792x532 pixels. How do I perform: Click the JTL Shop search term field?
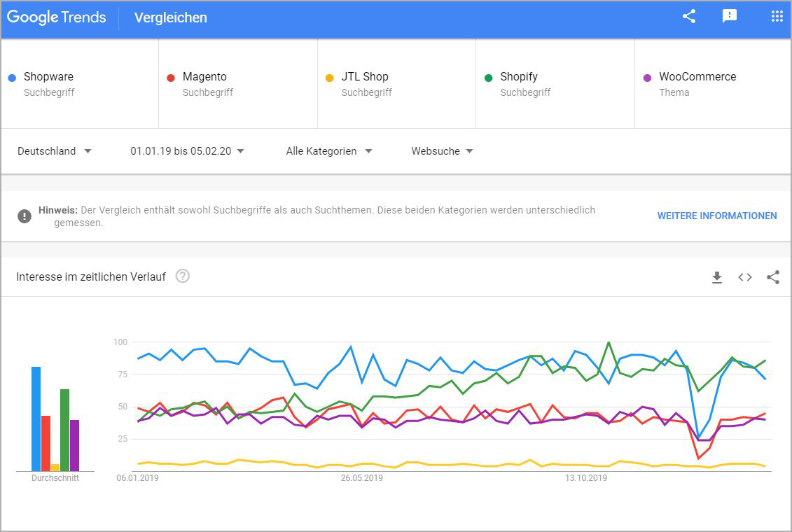coord(365,77)
